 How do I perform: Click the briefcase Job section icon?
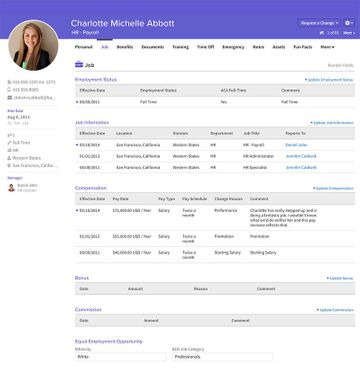(79, 64)
